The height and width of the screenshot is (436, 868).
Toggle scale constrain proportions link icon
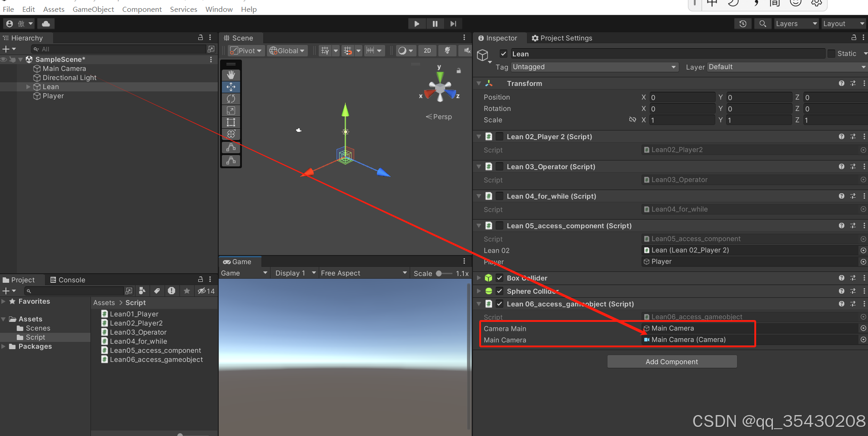tap(632, 120)
